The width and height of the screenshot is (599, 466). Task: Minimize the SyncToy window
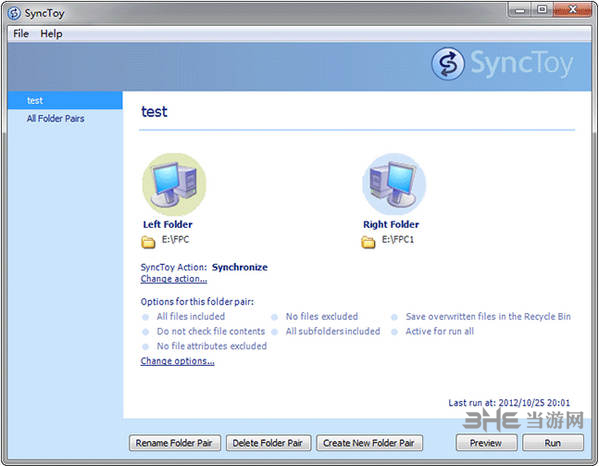coord(520,10)
